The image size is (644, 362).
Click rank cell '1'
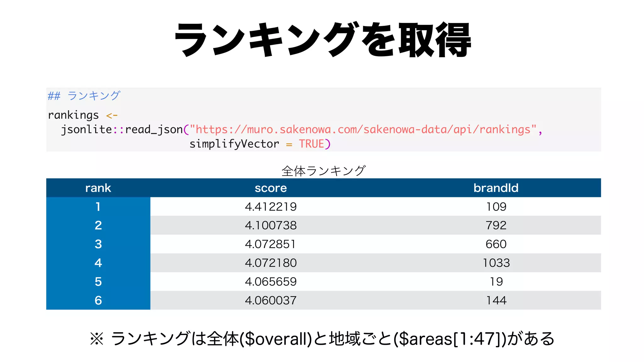(x=98, y=206)
